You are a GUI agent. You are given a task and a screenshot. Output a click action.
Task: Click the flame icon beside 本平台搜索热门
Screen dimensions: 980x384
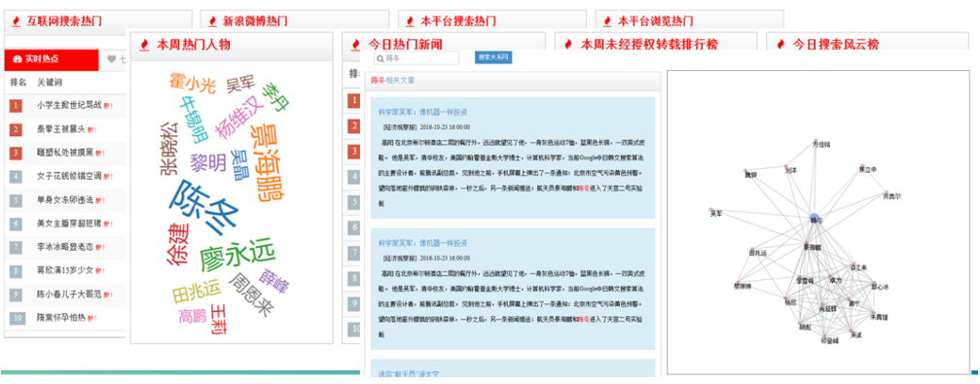[411, 21]
